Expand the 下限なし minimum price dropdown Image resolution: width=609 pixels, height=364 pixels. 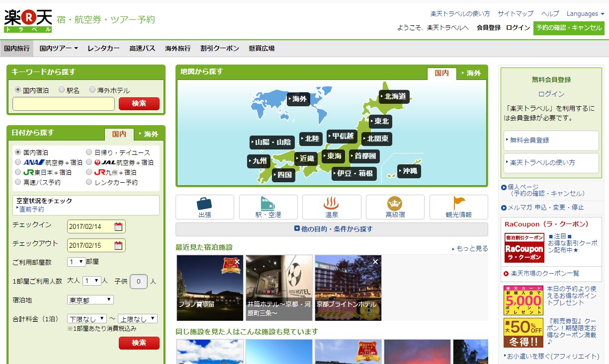[87, 319]
